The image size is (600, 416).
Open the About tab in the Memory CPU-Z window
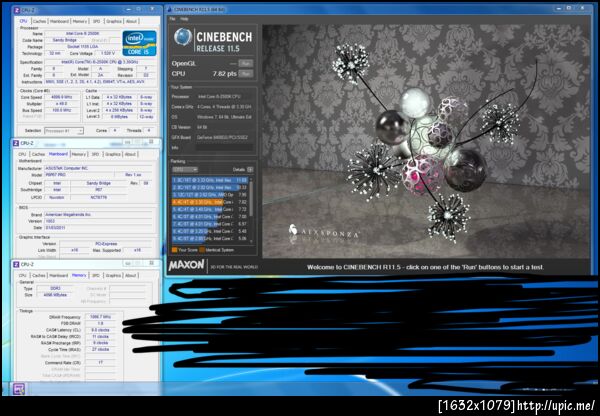pos(131,275)
